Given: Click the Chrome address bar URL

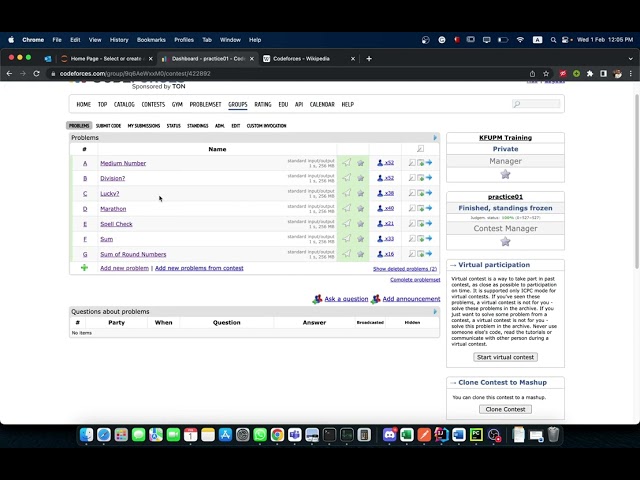Looking at the screenshot, I should tap(135, 73).
